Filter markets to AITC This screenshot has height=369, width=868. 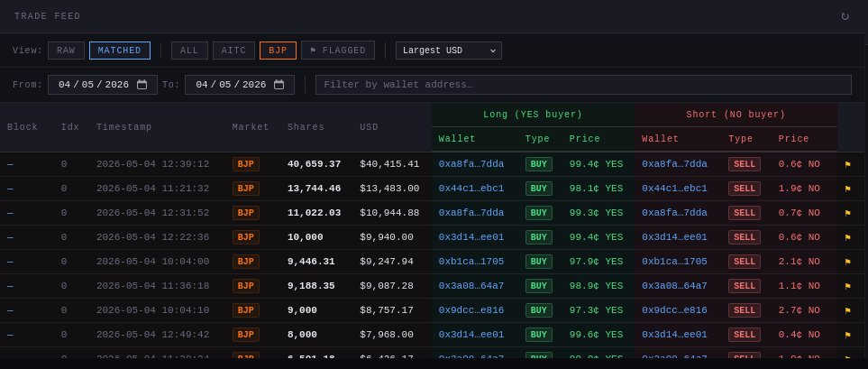233,51
